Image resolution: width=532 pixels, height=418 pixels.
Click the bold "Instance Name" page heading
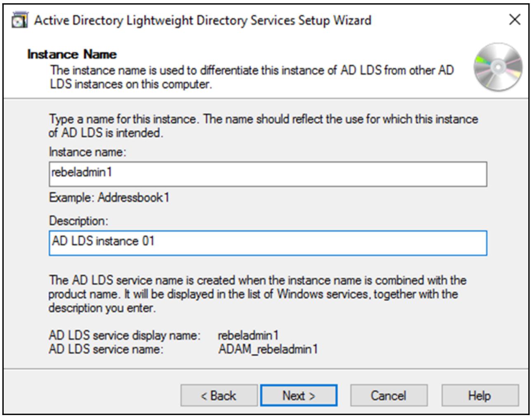click(72, 54)
